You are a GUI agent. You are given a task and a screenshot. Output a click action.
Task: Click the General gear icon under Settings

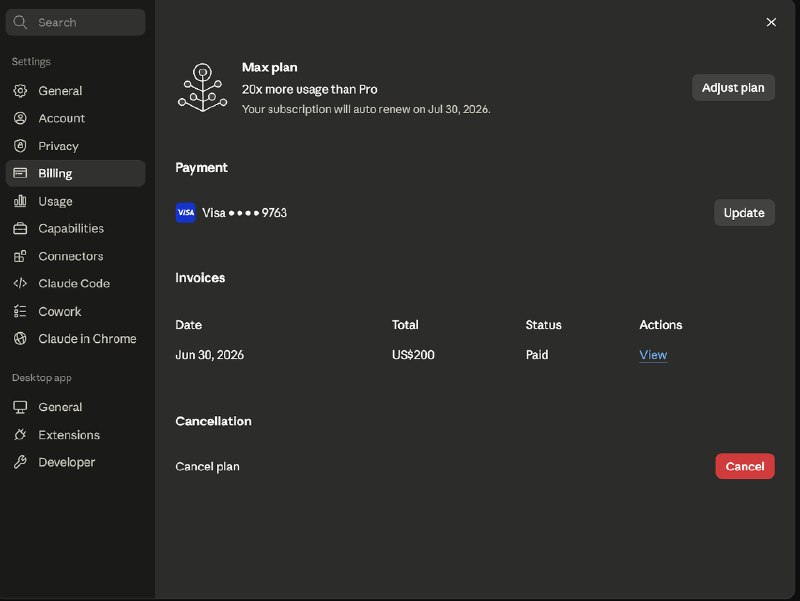click(x=20, y=91)
